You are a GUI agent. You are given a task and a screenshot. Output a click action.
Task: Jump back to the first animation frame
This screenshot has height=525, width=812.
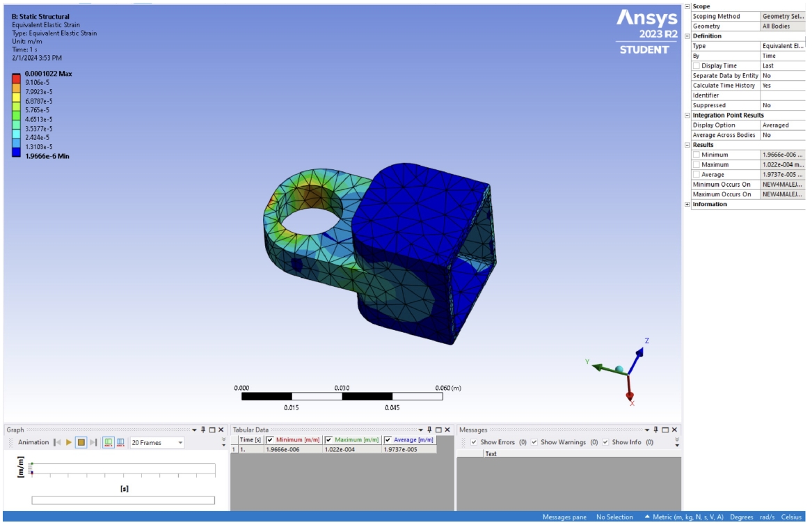(x=57, y=442)
